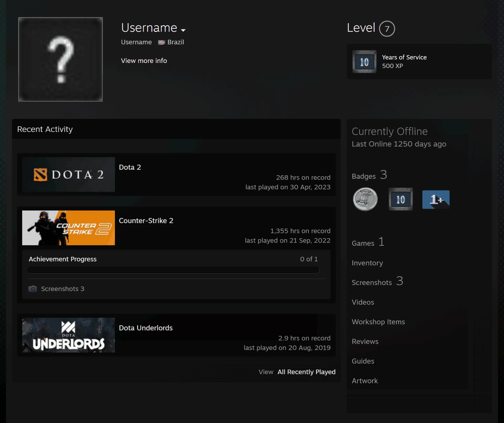Open the Games 1 link
Viewport: 504px width, 423px height.
tap(368, 242)
